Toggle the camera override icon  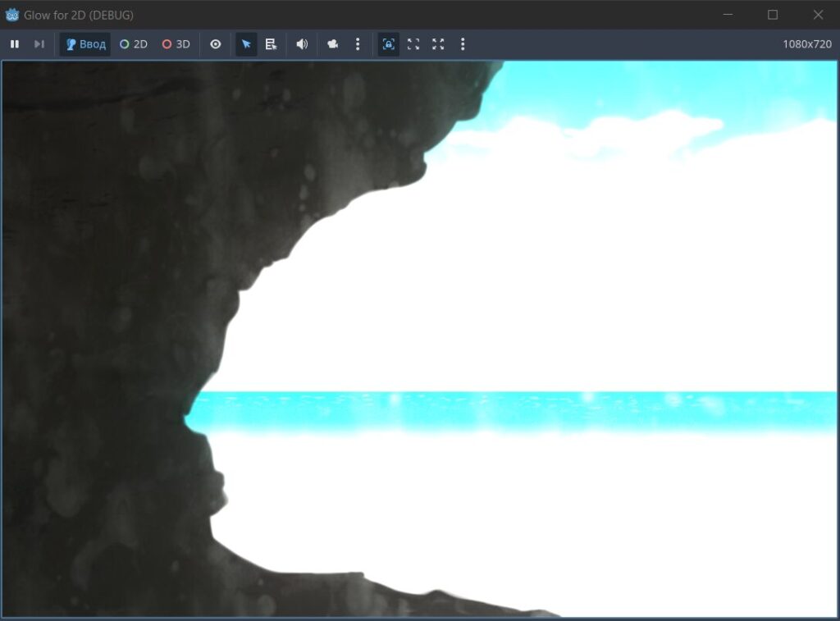tap(333, 44)
